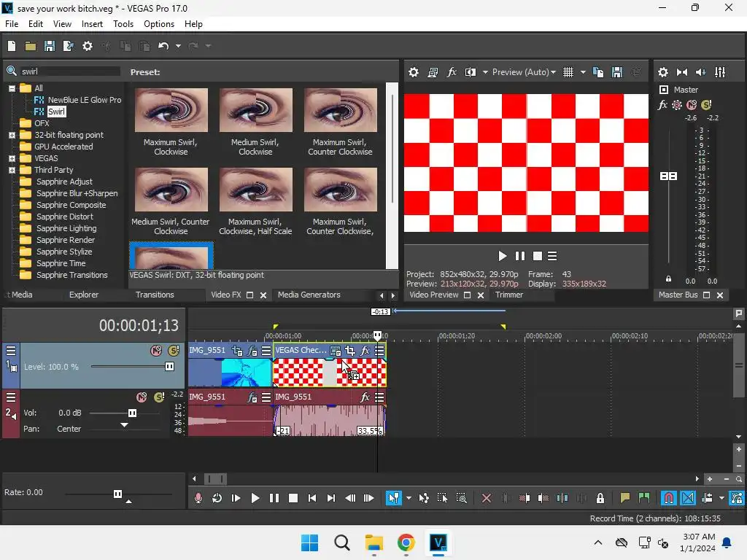Open preview window properties gear icon
This screenshot has height=560, width=747.
tap(414, 72)
